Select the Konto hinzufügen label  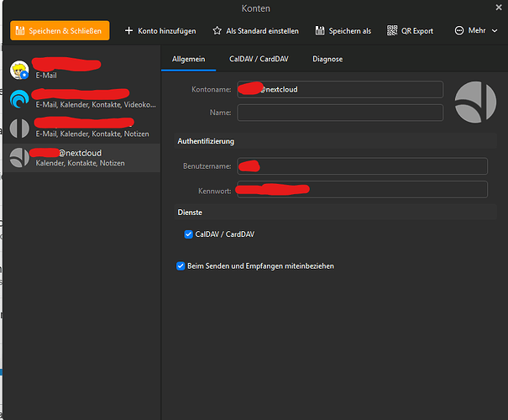(x=167, y=31)
